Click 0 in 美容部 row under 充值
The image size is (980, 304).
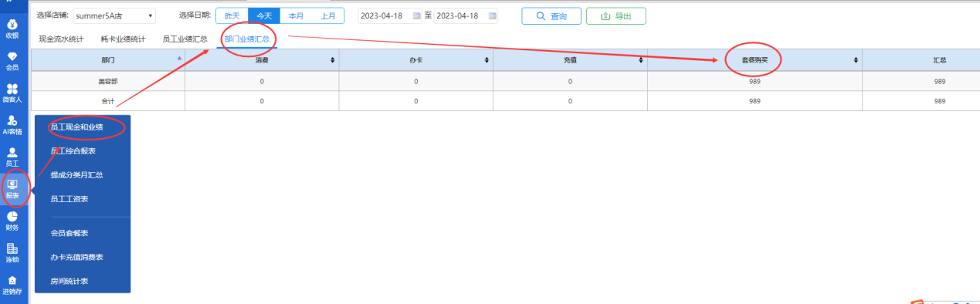click(570, 81)
